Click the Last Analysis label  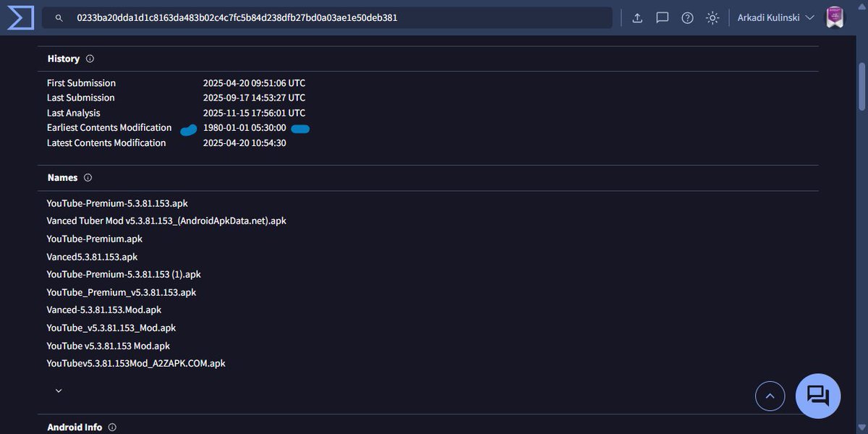coord(74,113)
